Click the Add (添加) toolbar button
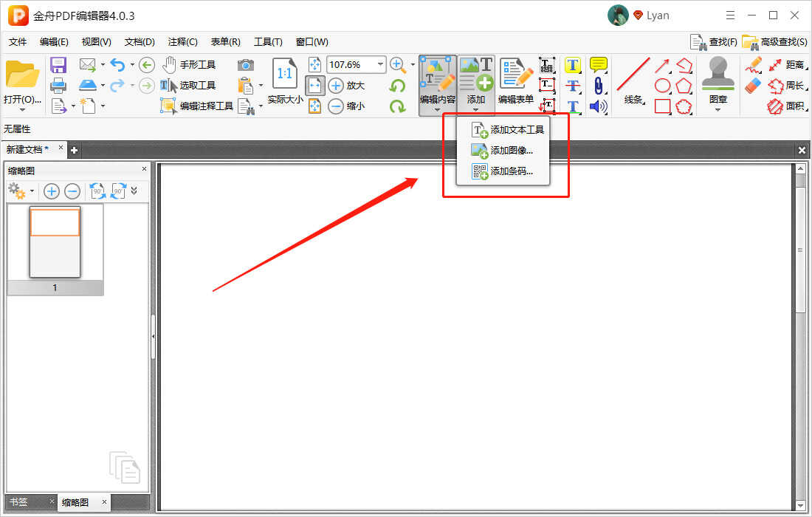Image resolution: width=812 pixels, height=517 pixels. tap(476, 84)
